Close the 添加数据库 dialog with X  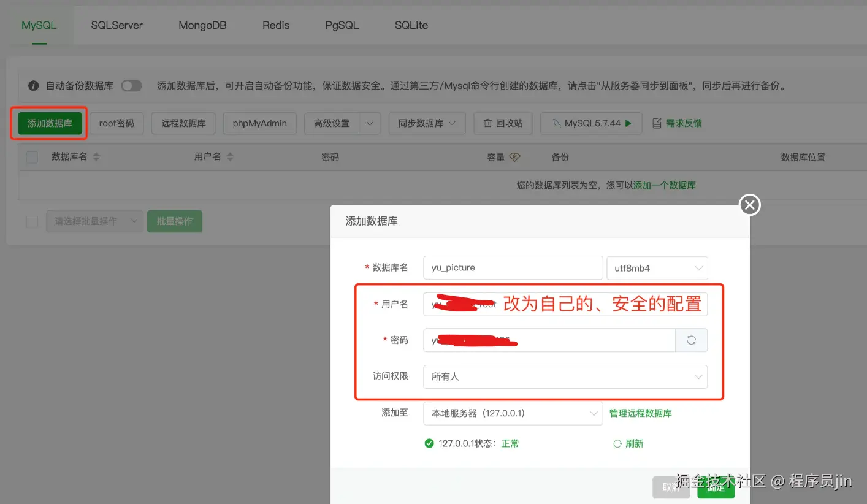point(750,205)
